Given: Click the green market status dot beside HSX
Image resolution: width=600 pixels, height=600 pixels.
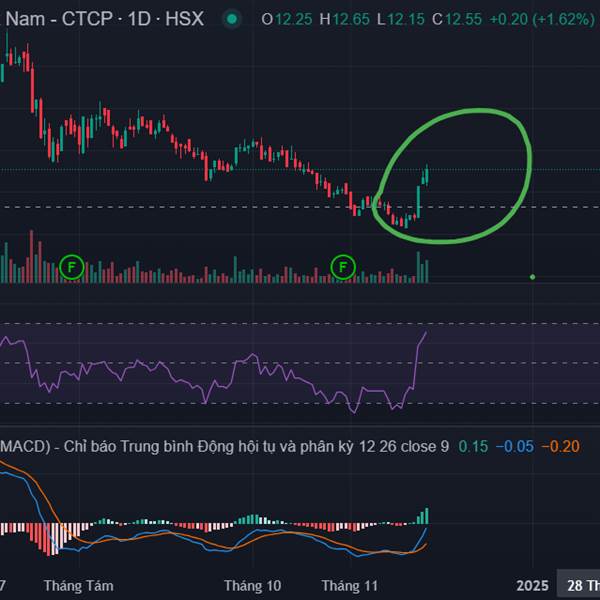Looking at the screenshot, I should (232, 19).
